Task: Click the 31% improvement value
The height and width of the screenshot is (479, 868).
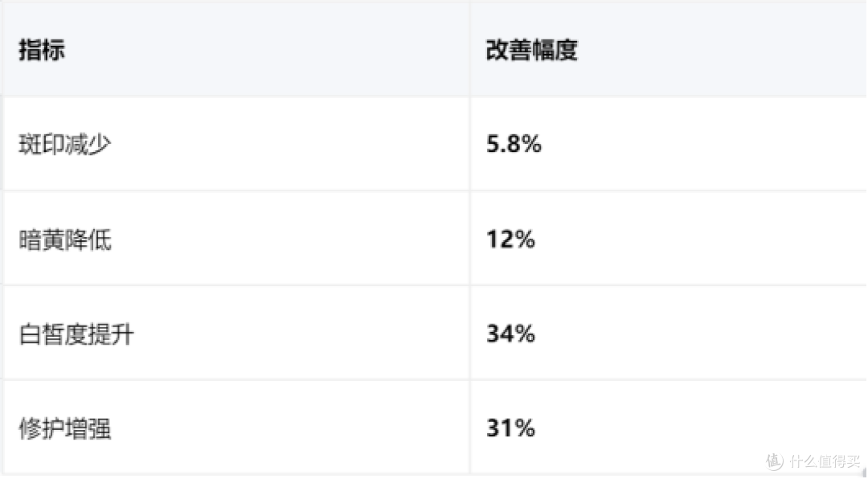Action: [x=510, y=428]
